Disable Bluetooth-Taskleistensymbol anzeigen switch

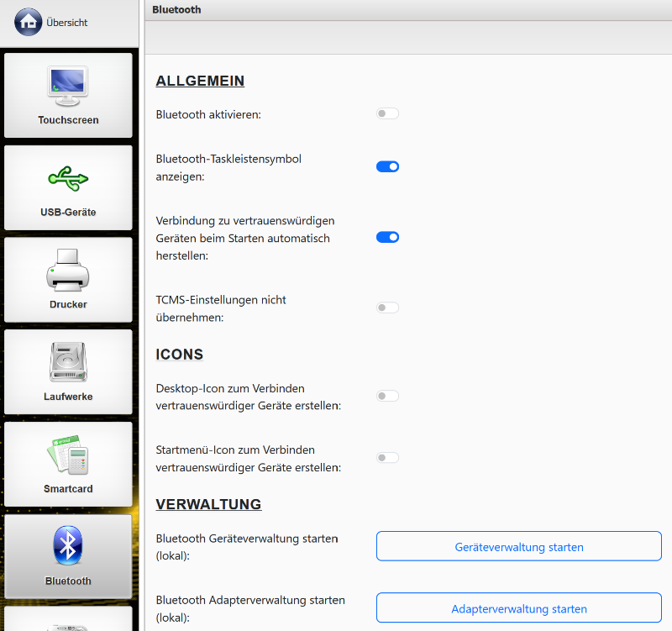click(x=387, y=166)
